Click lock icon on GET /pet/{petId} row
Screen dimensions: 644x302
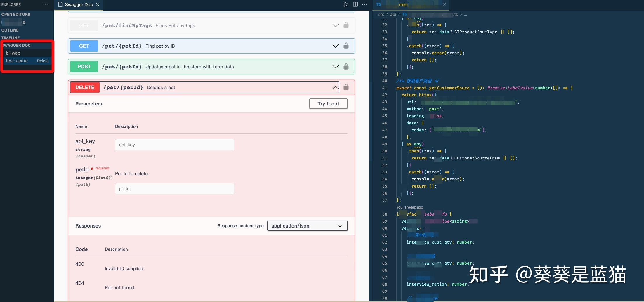[346, 46]
